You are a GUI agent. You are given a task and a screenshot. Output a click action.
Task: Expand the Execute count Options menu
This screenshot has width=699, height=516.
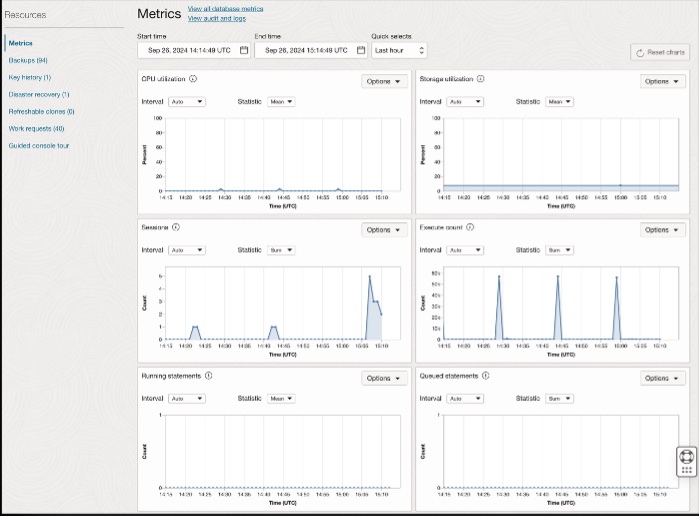click(662, 230)
